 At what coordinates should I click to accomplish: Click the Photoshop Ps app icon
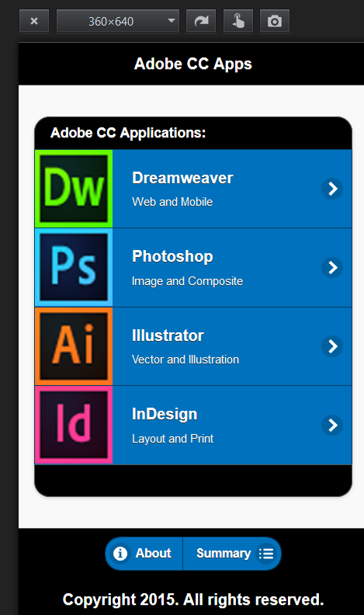tap(74, 267)
